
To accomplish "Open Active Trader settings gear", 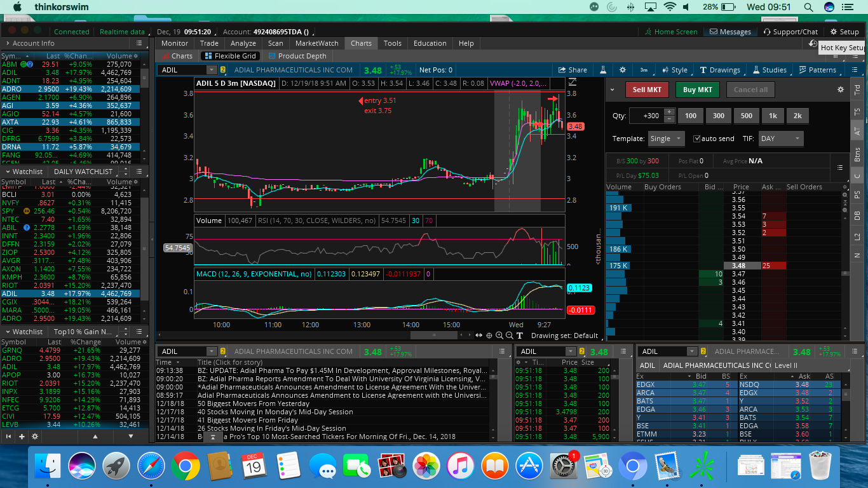I will click(841, 90).
